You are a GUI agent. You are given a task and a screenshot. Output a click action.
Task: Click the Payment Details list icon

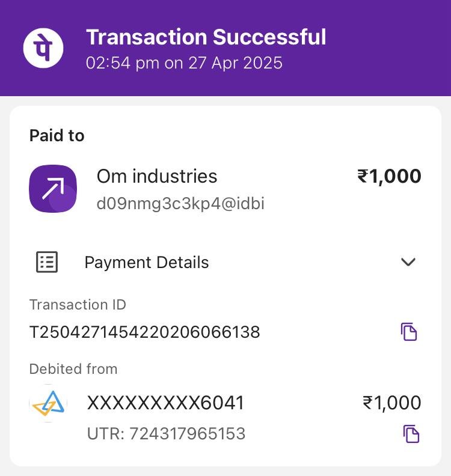pos(47,262)
